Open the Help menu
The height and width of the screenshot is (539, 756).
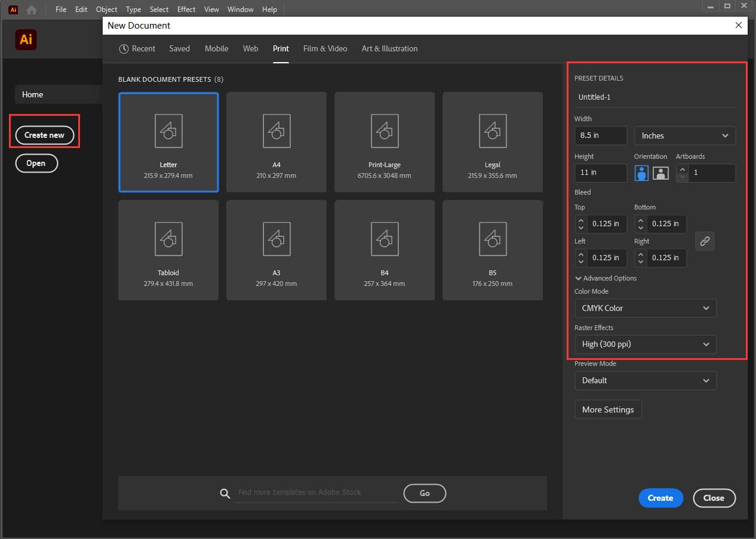point(270,10)
